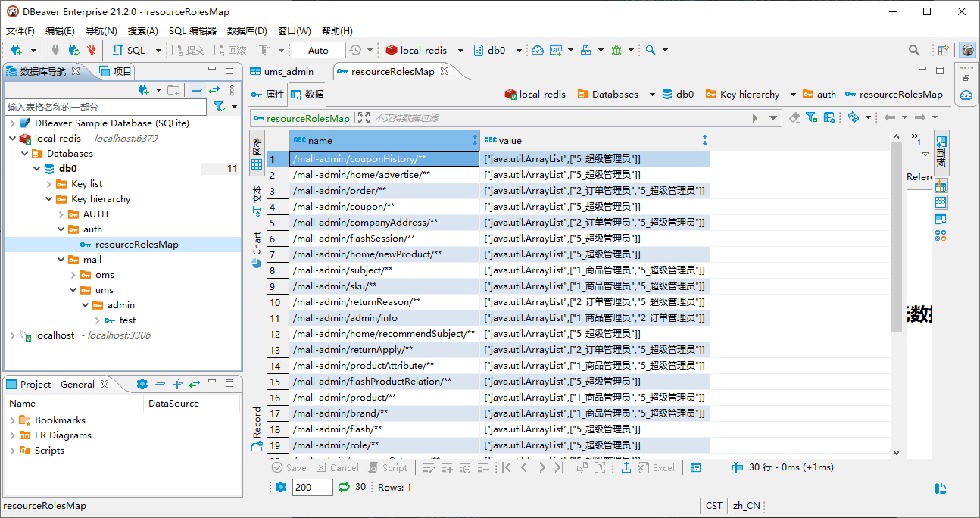This screenshot has width=980, height=518.
Task: Toggle the right panels button (面板)
Action: (x=941, y=152)
